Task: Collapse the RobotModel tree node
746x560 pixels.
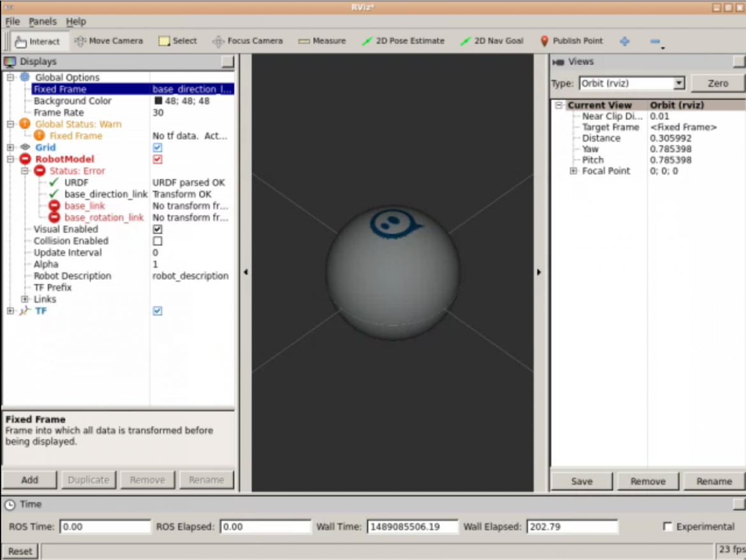Action: tap(10, 159)
